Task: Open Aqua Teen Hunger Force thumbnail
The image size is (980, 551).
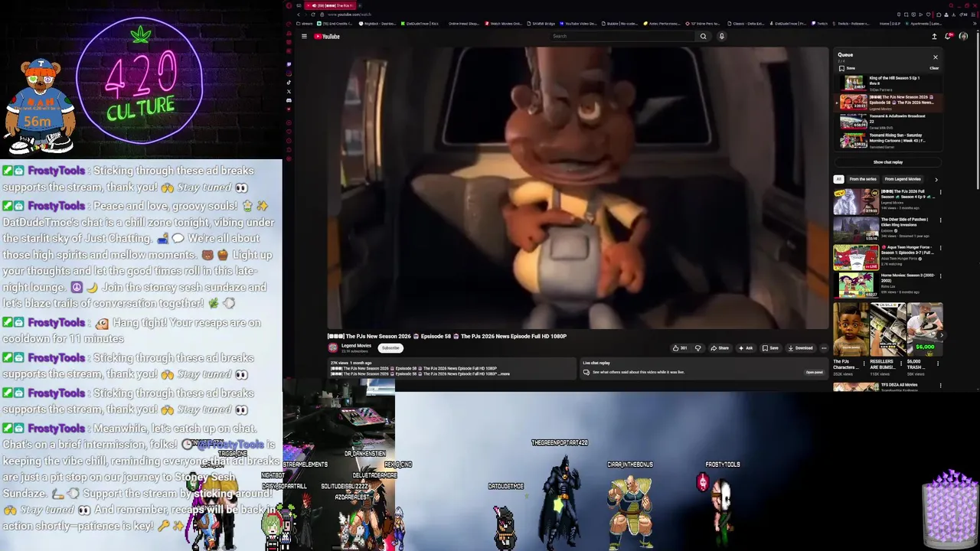Action: click(856, 257)
